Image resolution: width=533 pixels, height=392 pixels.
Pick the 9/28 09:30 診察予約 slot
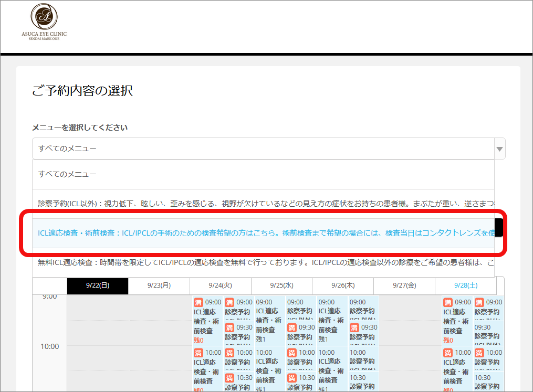(x=488, y=332)
